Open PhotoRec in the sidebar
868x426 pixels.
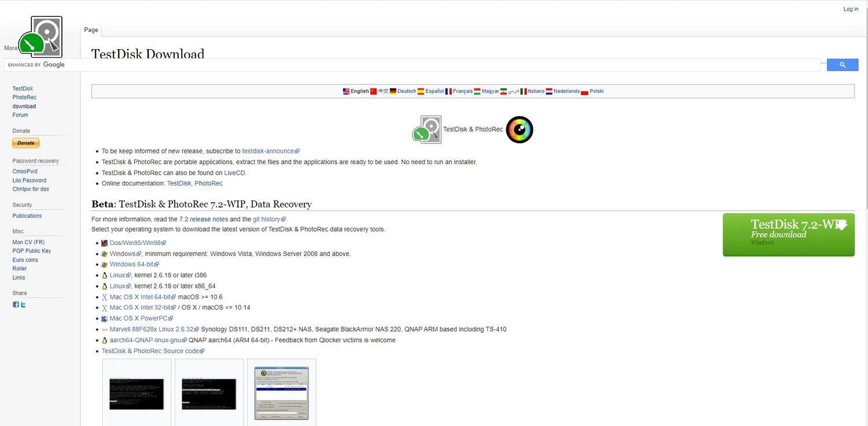tap(24, 98)
